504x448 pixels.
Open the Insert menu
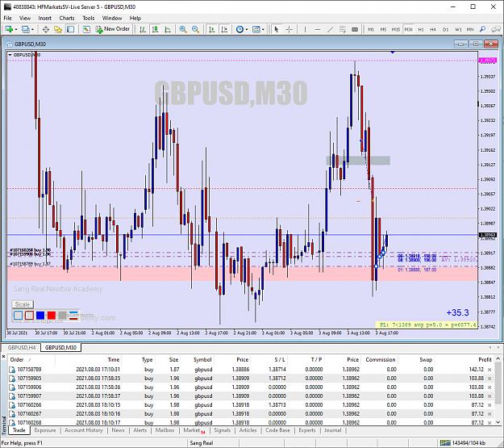[44, 18]
